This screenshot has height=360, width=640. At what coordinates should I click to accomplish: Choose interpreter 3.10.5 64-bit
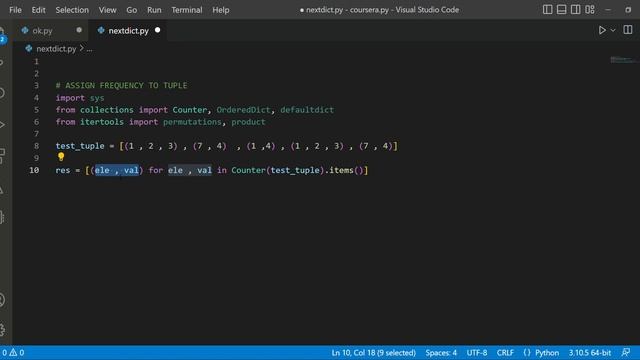pos(590,353)
